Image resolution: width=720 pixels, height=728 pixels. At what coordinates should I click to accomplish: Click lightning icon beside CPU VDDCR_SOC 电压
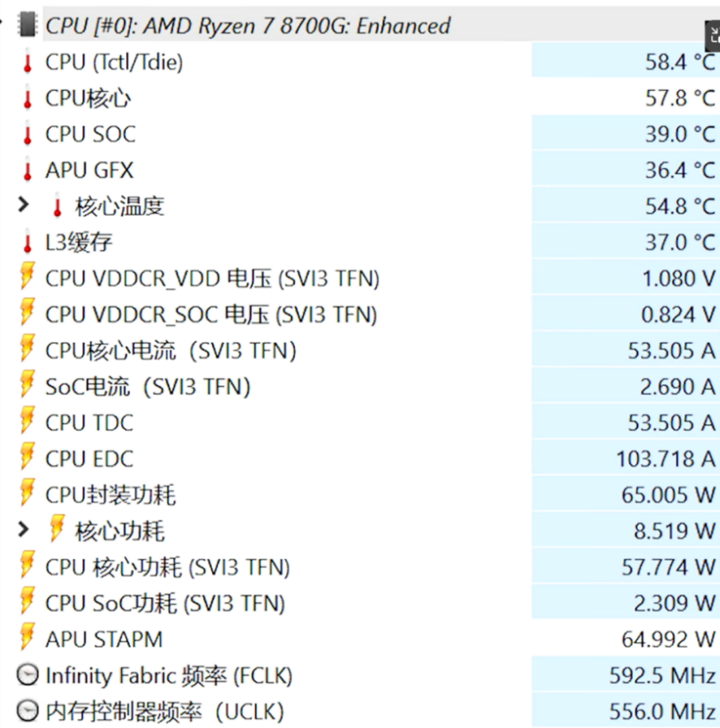[27, 312]
